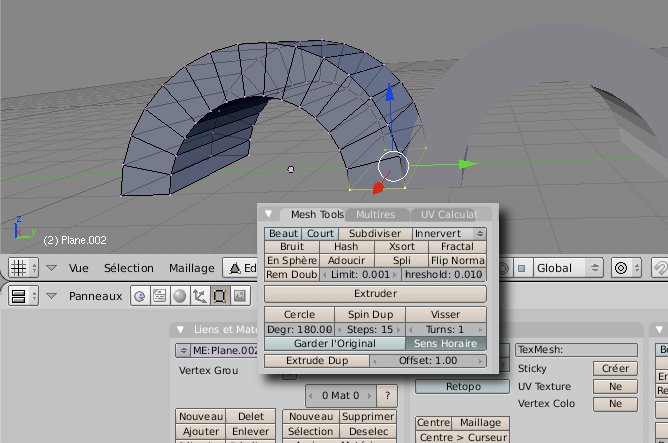668x443 pixels.
Task: Click the Adoucir (Smooth) button
Action: click(x=346, y=260)
